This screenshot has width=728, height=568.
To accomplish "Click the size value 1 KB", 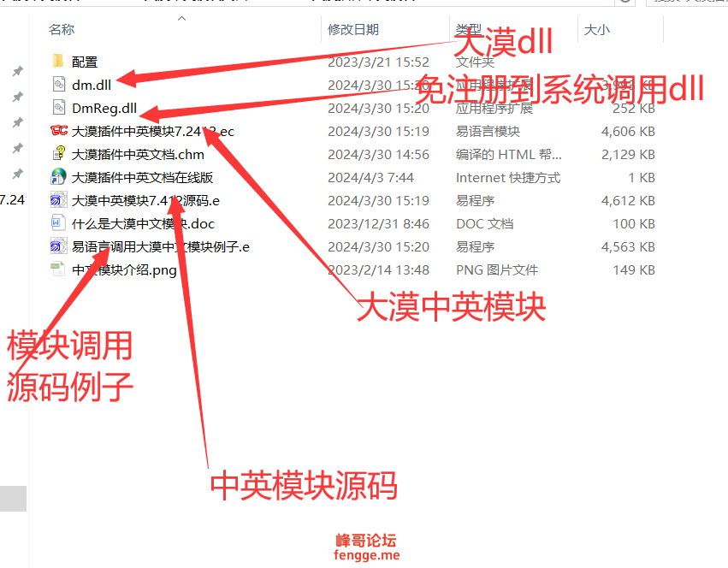I will pos(642,177).
